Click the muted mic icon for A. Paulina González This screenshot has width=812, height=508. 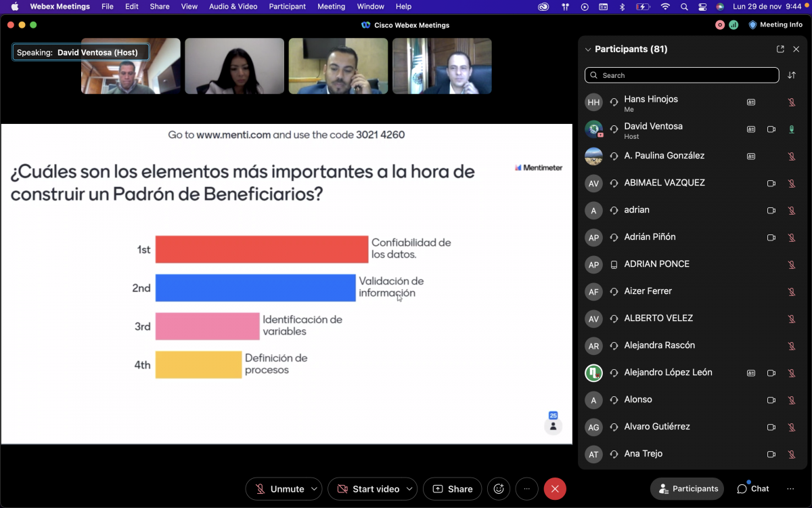[791, 156]
